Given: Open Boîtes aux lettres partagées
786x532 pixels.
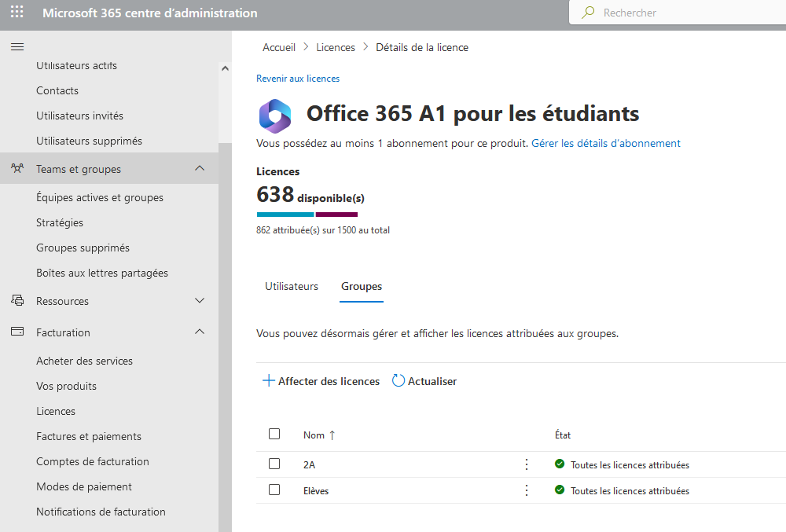Looking at the screenshot, I should coord(101,273).
